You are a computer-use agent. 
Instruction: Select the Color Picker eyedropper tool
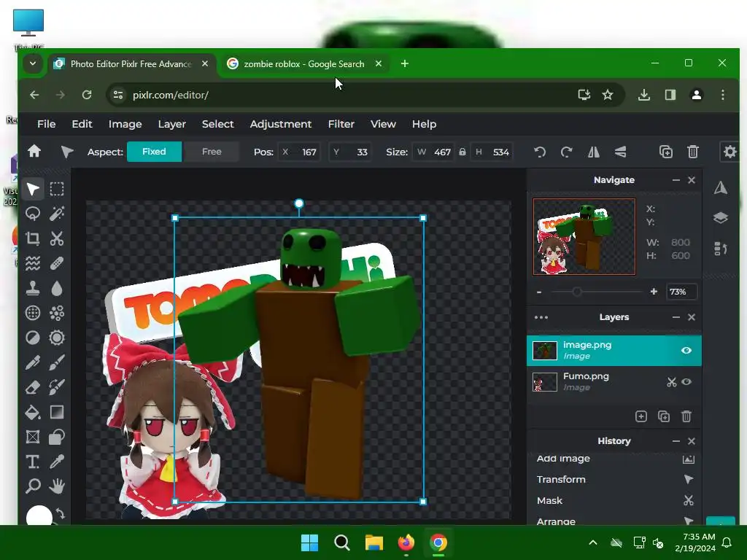point(57,462)
